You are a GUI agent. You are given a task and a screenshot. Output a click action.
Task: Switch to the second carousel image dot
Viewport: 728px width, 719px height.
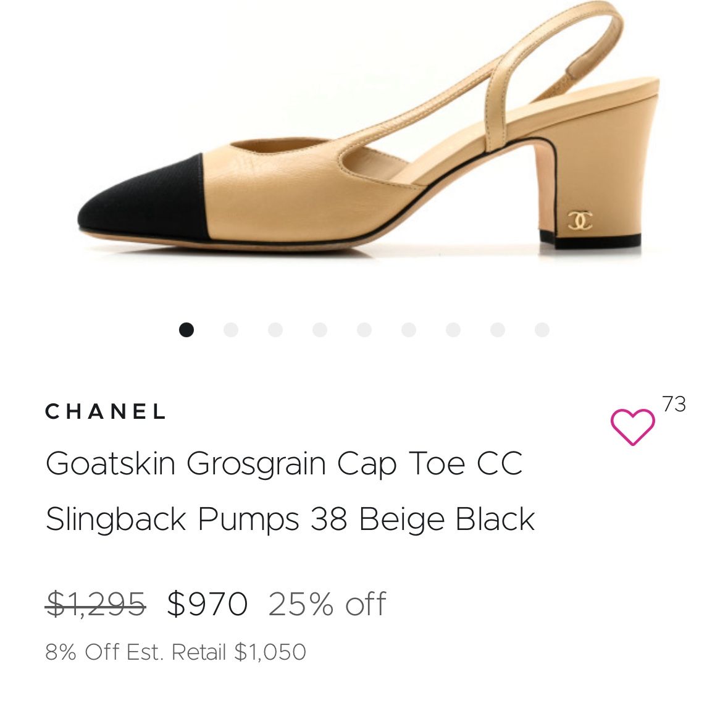click(231, 330)
